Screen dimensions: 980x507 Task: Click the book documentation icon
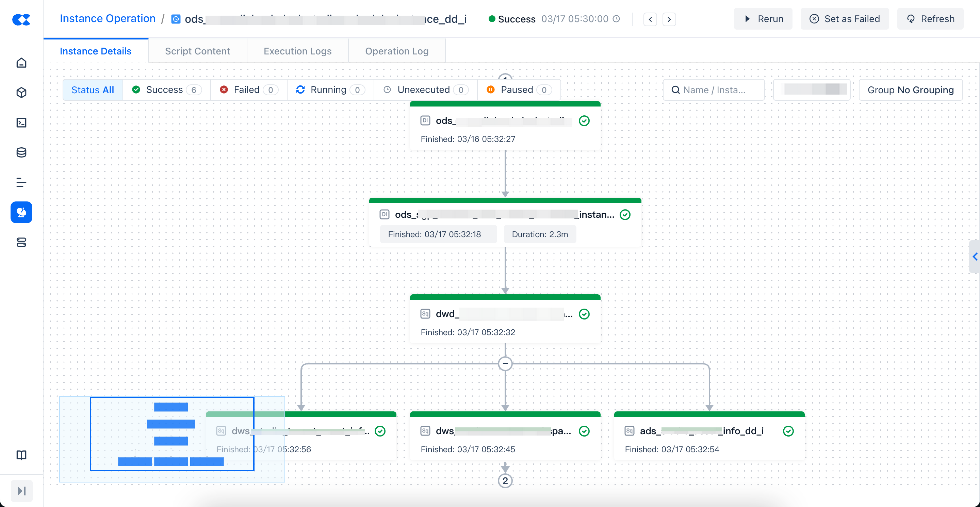(x=21, y=455)
